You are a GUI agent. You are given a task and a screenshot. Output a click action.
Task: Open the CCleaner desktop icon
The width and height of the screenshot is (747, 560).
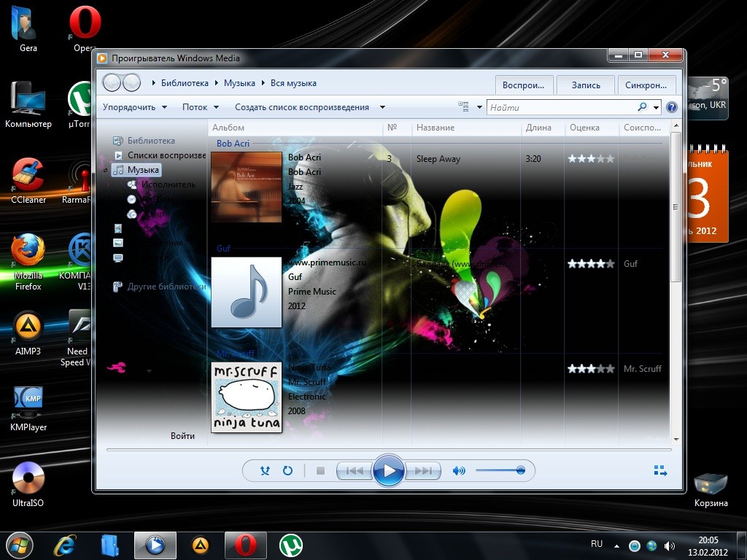pos(28,181)
